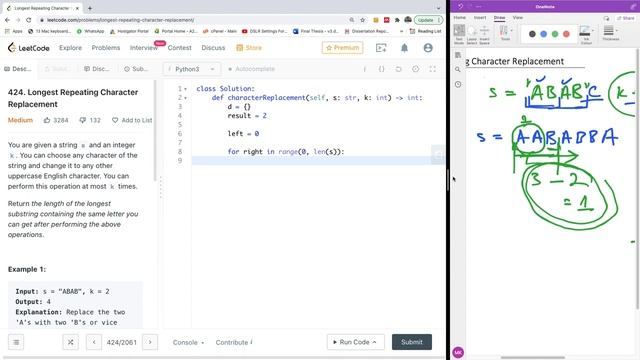Expand the Console panel dropdown
This screenshot has width=640, height=360.
pyautogui.click(x=188, y=342)
